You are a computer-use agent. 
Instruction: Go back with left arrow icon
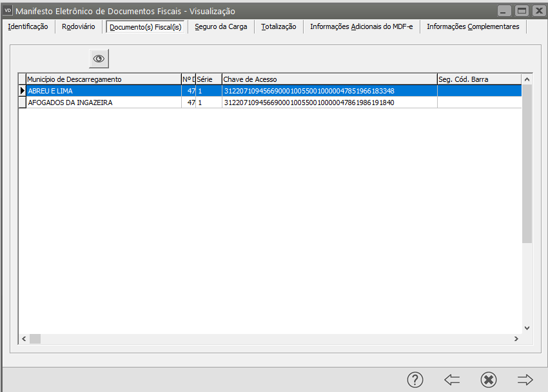tap(452, 380)
